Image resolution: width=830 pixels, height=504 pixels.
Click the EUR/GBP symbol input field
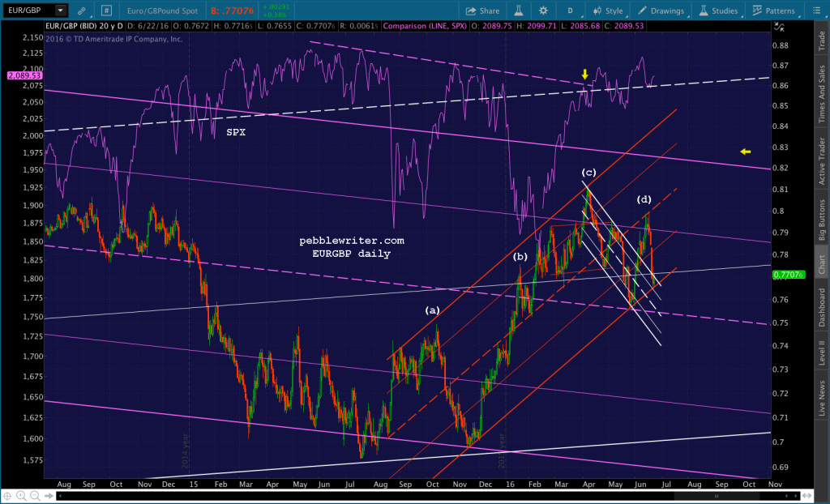[28, 10]
